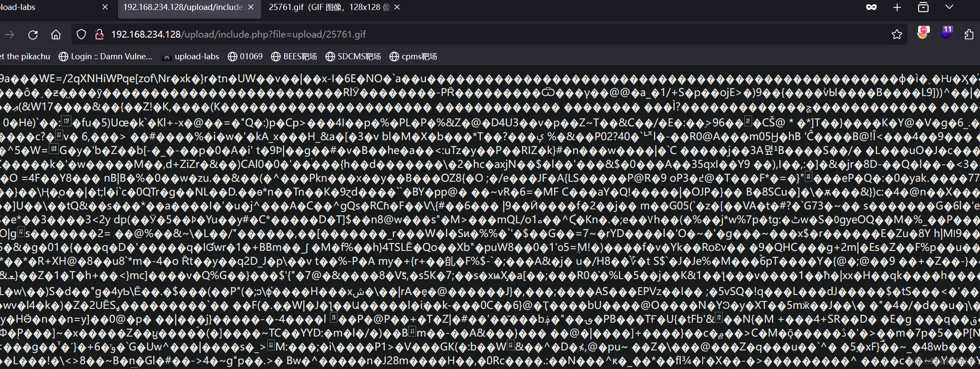
Task: Open the Login :: Damn Vulne... bookmark
Action: (106, 57)
